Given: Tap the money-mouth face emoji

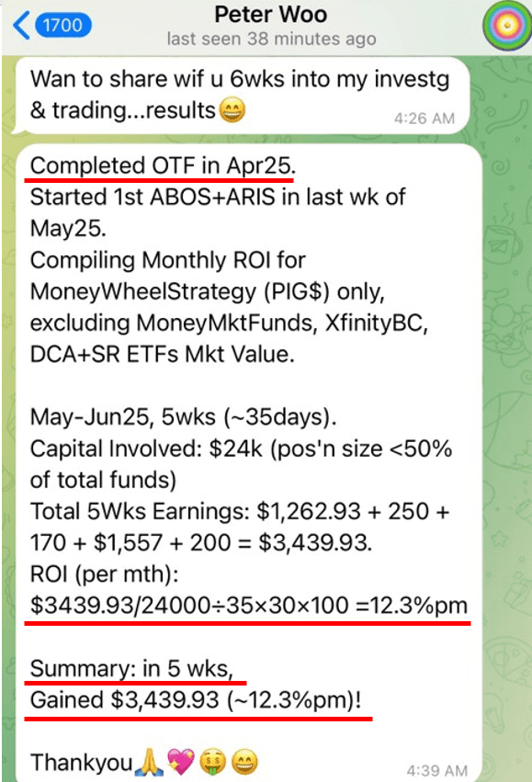Looking at the screenshot, I should [212, 762].
